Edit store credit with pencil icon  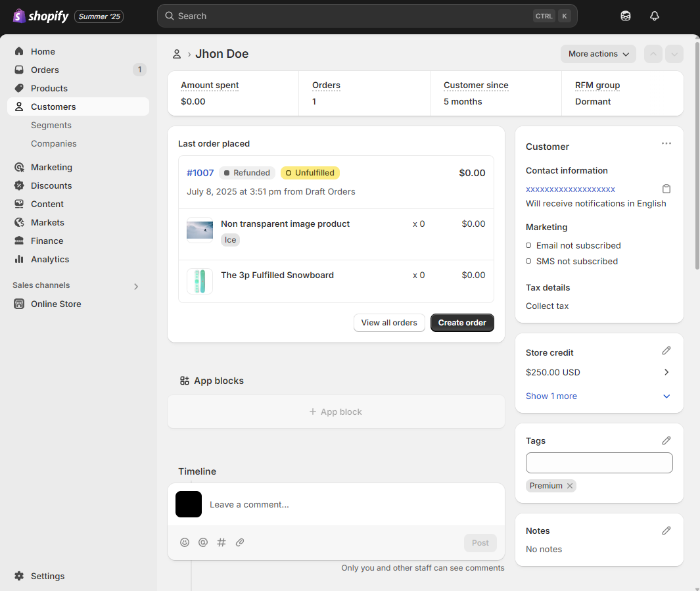coord(666,351)
